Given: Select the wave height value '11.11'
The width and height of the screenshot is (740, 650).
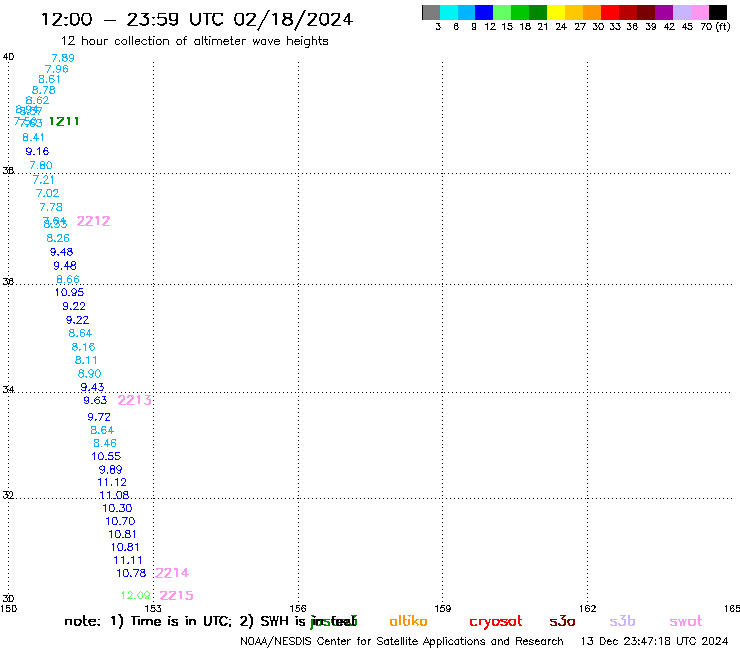Looking at the screenshot, I should point(127,560).
